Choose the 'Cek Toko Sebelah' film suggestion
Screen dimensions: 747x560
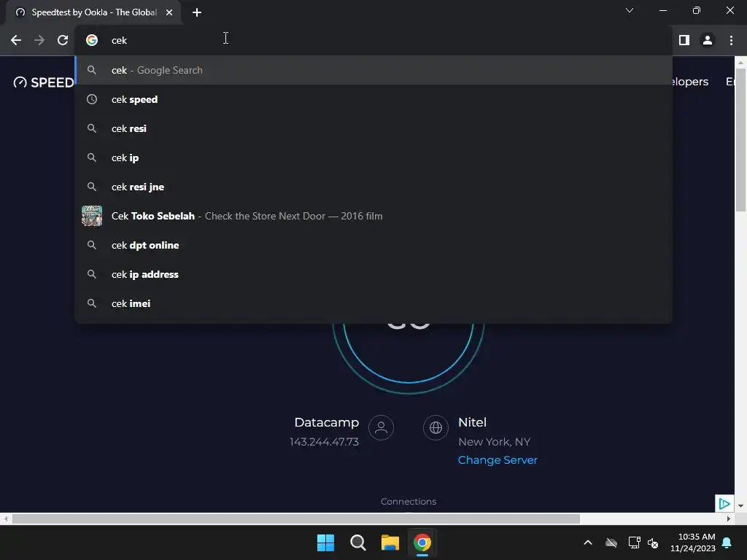click(x=374, y=216)
